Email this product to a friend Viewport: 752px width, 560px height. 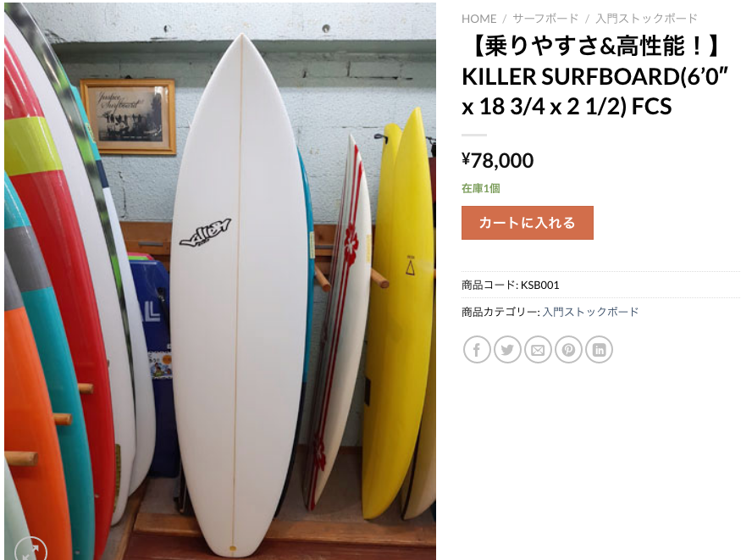538,350
